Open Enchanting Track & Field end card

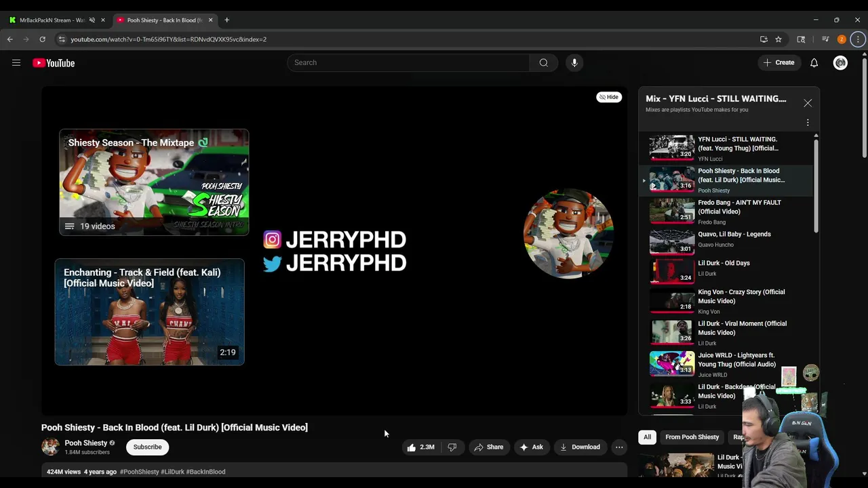point(149,312)
